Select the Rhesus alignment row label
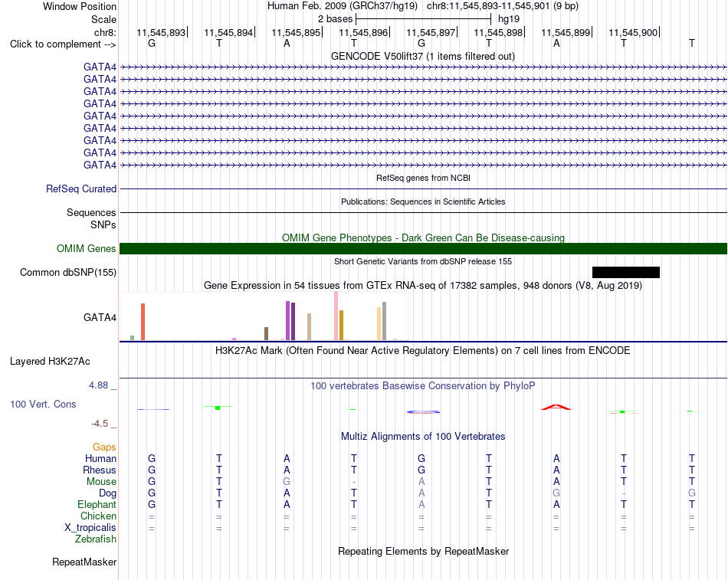728x580 pixels. click(100, 470)
